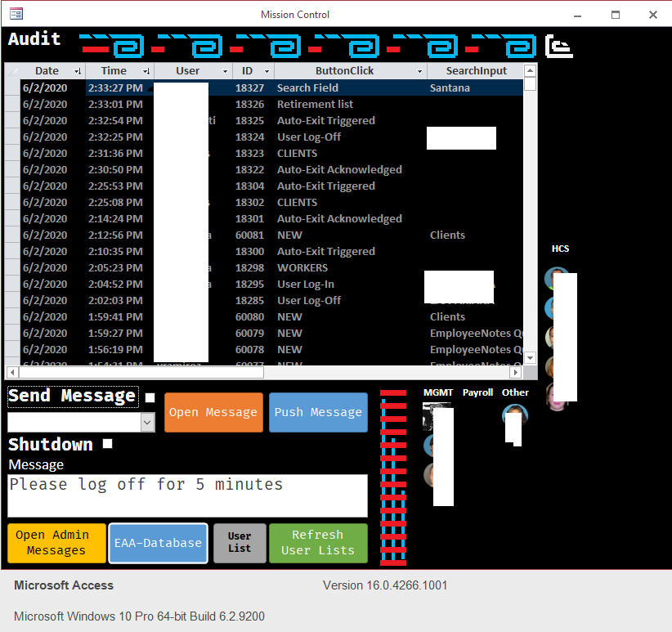Image resolution: width=672 pixels, height=632 pixels.
Task: Click the horizontal scrollbar right arrow
Action: (x=515, y=372)
